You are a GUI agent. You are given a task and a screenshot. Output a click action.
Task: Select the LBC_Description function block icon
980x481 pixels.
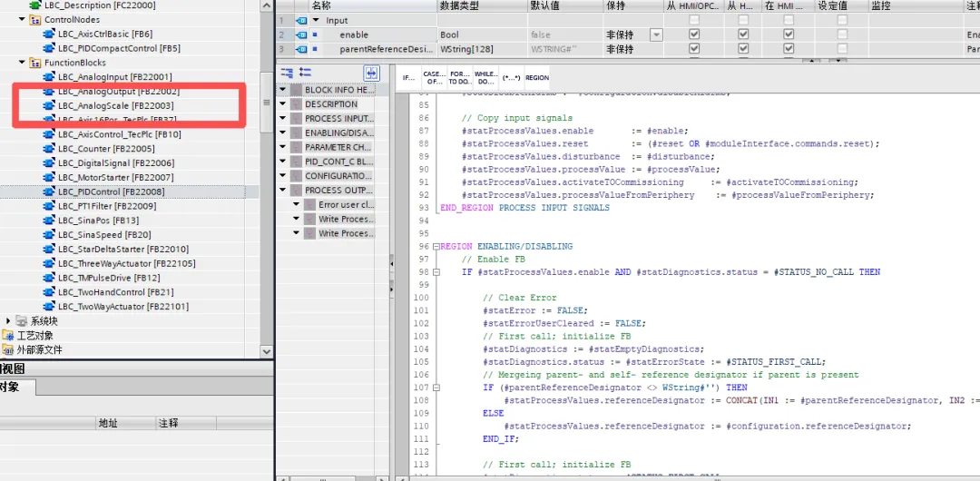tap(35, 5)
